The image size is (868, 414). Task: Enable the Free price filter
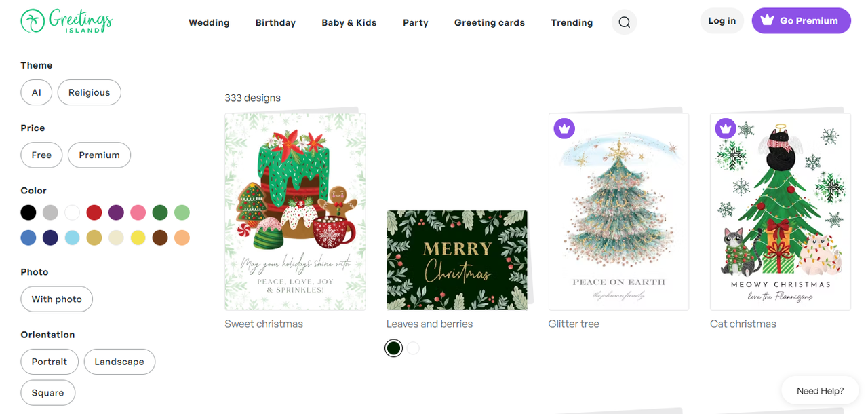click(x=41, y=155)
